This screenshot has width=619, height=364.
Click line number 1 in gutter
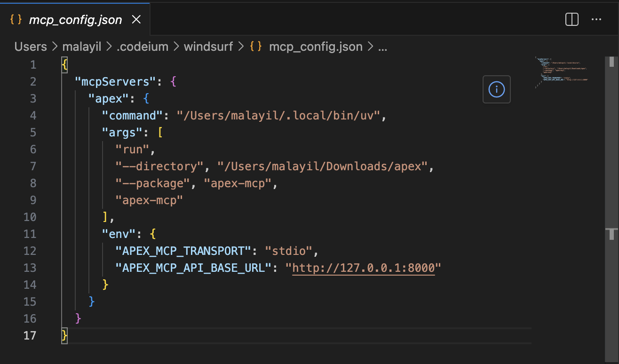[33, 64]
